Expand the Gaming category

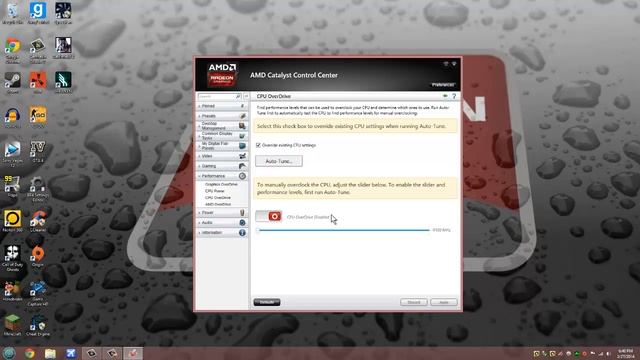coord(222,166)
